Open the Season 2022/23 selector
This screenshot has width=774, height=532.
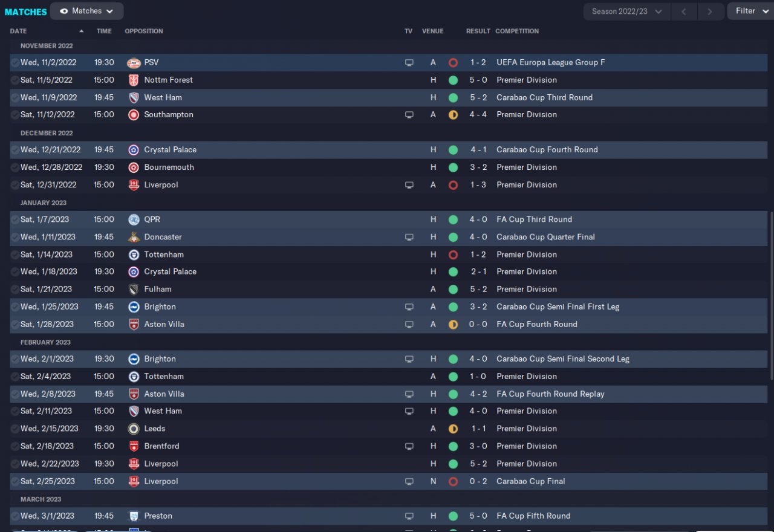(x=626, y=11)
